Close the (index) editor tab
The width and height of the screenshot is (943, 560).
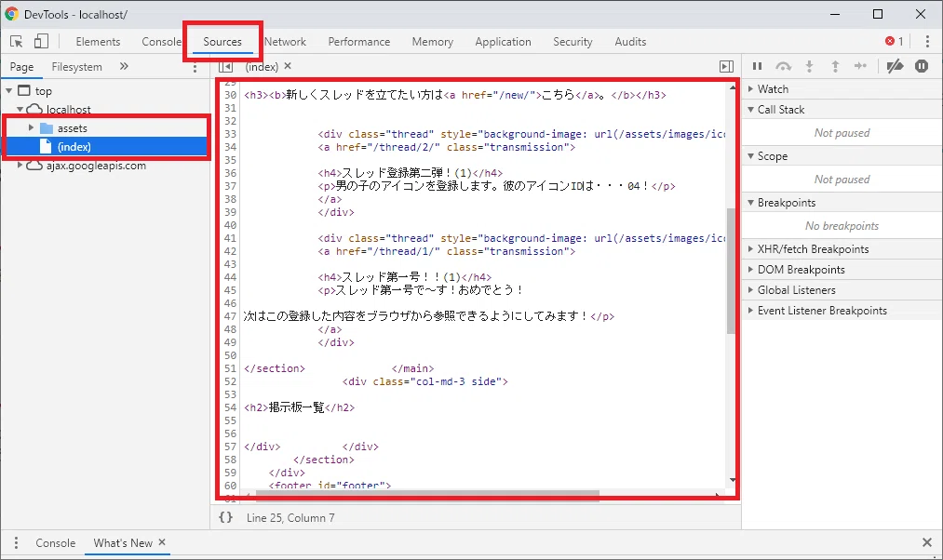pos(288,66)
